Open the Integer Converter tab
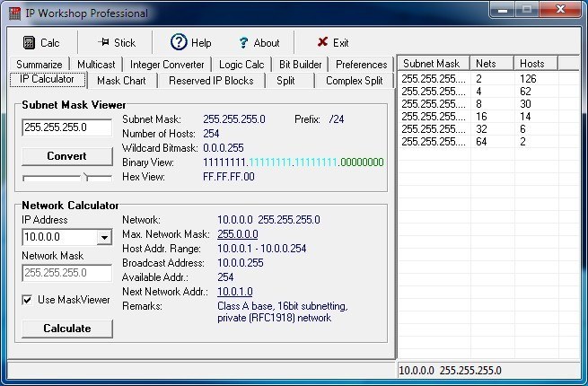 coord(167,65)
